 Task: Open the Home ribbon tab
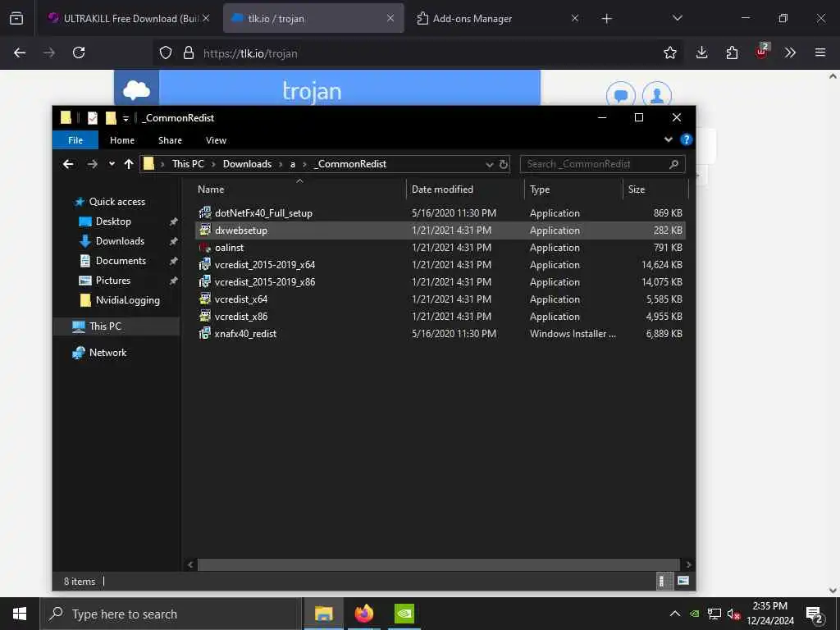pos(122,140)
